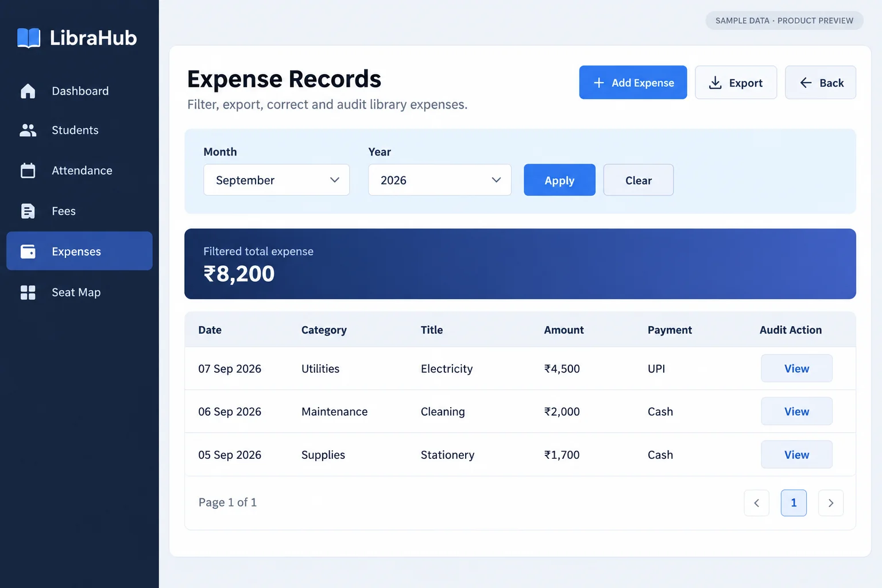Click the Payment column header
Viewport: 882px width, 588px height.
click(x=670, y=330)
